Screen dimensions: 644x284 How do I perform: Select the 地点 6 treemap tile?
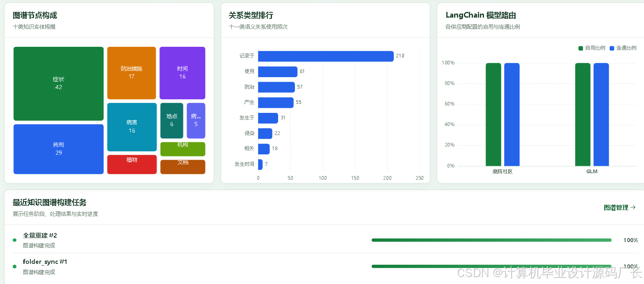point(172,121)
